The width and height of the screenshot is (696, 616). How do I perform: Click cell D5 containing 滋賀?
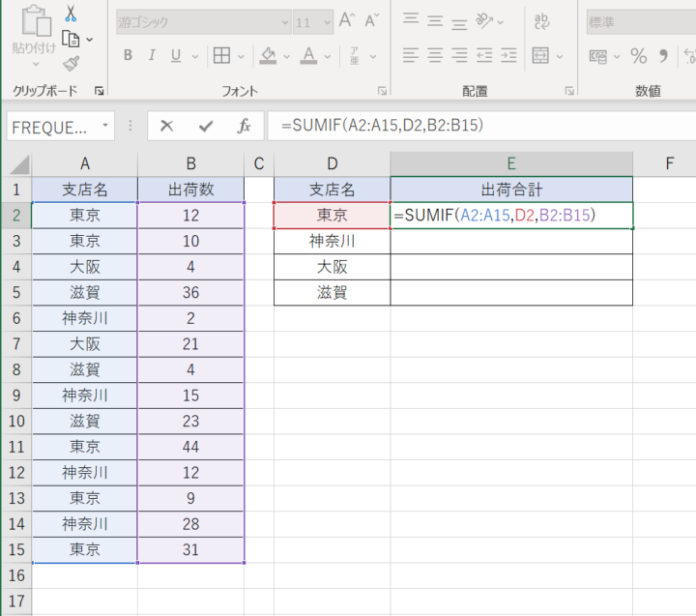point(332,293)
